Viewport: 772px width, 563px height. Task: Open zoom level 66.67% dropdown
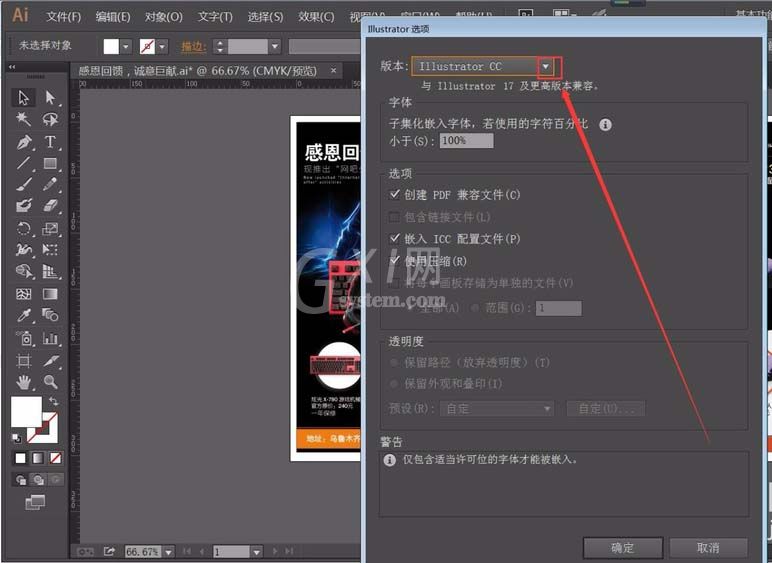168,552
